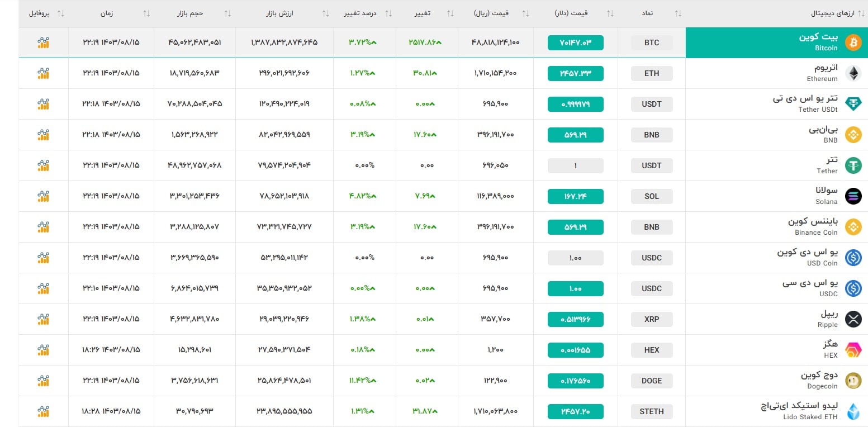Viewport: 868px width, 427px height.
Task: Sort by market volume column header
Action: [187, 13]
